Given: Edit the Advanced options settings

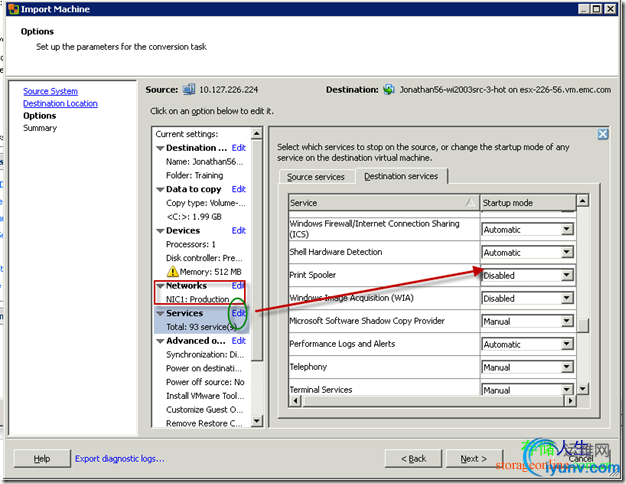Looking at the screenshot, I should pyautogui.click(x=238, y=341).
